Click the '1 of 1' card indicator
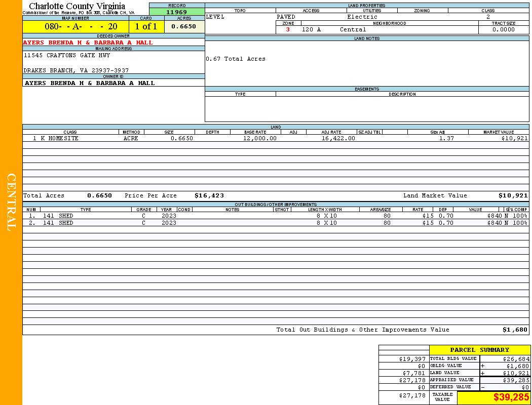Screen dimensions: 532x405 (146, 27)
